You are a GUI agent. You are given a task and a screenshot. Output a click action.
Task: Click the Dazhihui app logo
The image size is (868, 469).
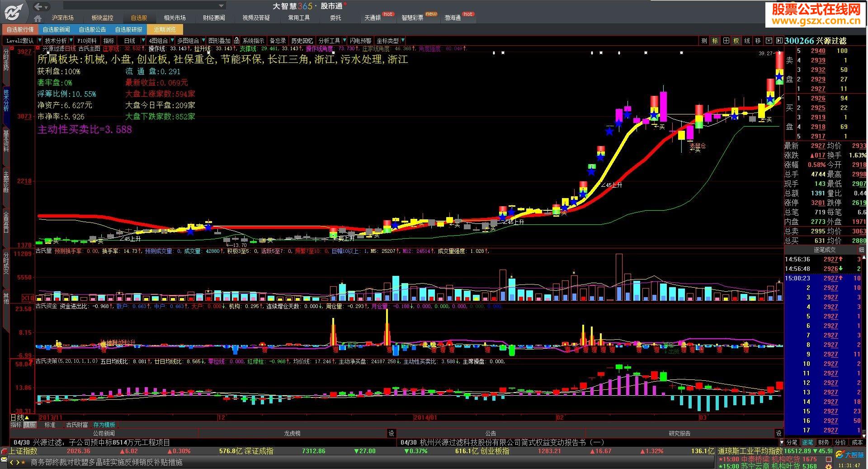point(14,12)
